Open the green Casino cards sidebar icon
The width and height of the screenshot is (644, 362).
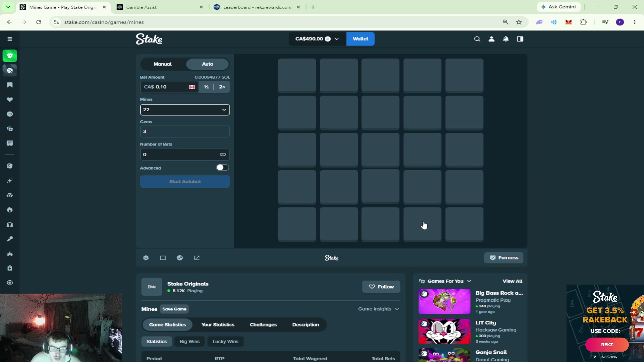(x=10, y=56)
